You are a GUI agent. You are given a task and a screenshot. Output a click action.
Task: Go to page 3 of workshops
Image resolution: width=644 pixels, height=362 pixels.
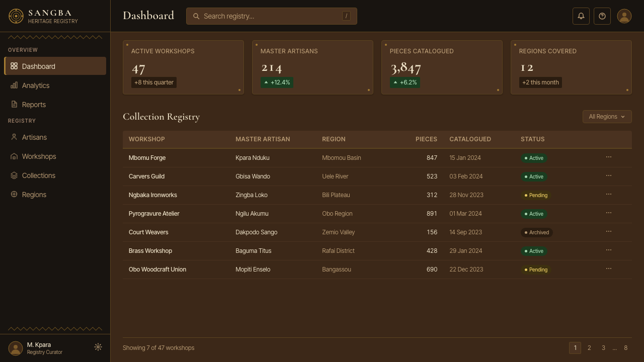click(603, 348)
